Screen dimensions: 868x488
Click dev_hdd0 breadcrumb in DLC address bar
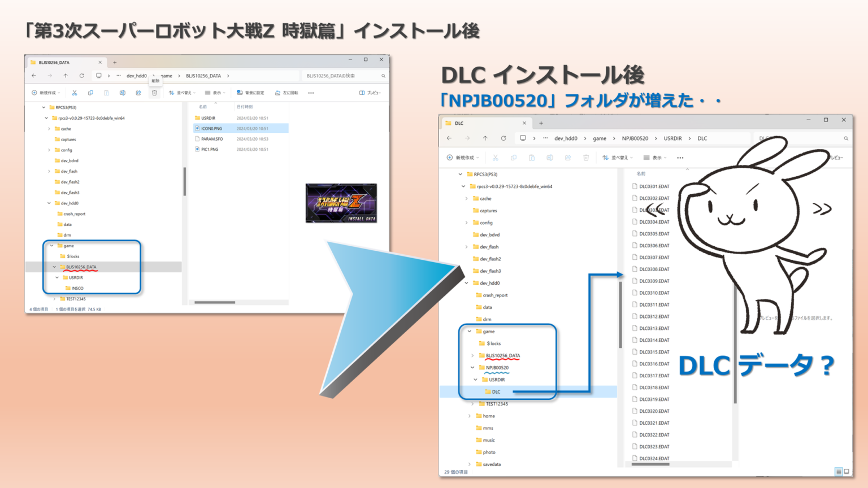(566, 138)
